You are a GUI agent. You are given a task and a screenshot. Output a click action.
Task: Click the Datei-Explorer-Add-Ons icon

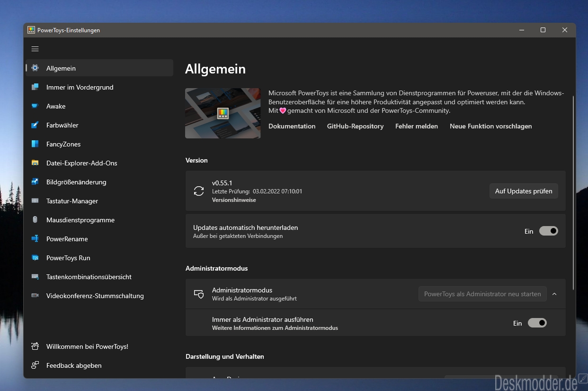(x=35, y=163)
